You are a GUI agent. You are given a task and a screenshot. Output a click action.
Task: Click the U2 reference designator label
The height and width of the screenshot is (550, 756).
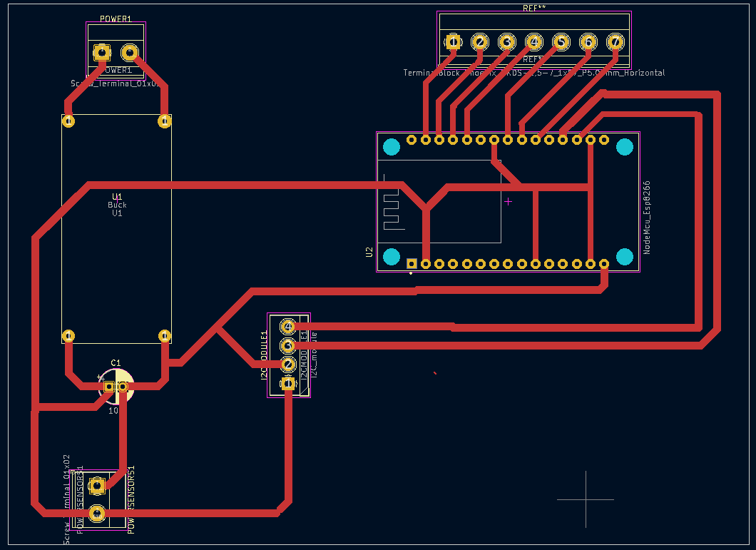point(369,252)
